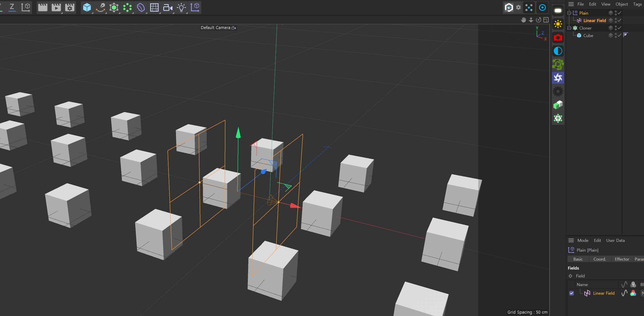Open Edit Render Settings clapperboard icon
Viewport: 644px width, 316px height.
pos(70,7)
